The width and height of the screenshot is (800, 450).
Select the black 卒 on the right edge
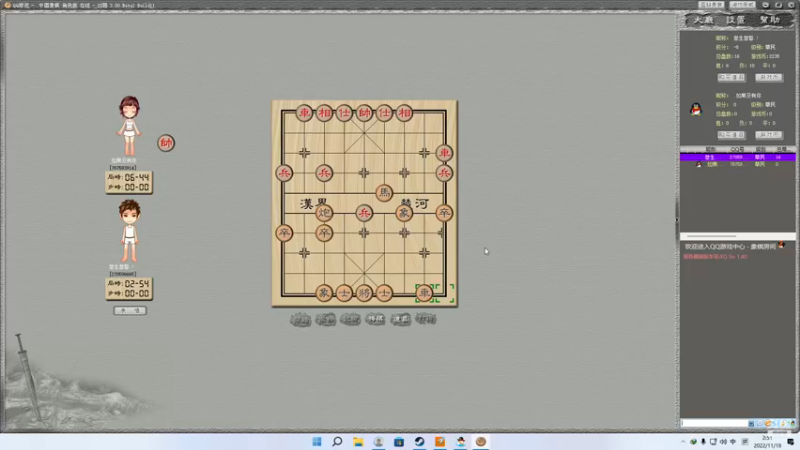click(x=444, y=213)
